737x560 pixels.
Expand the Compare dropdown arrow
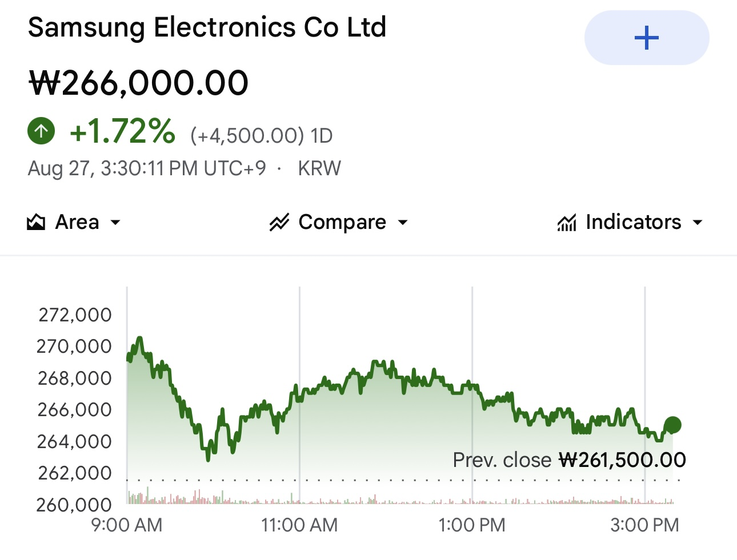point(403,222)
